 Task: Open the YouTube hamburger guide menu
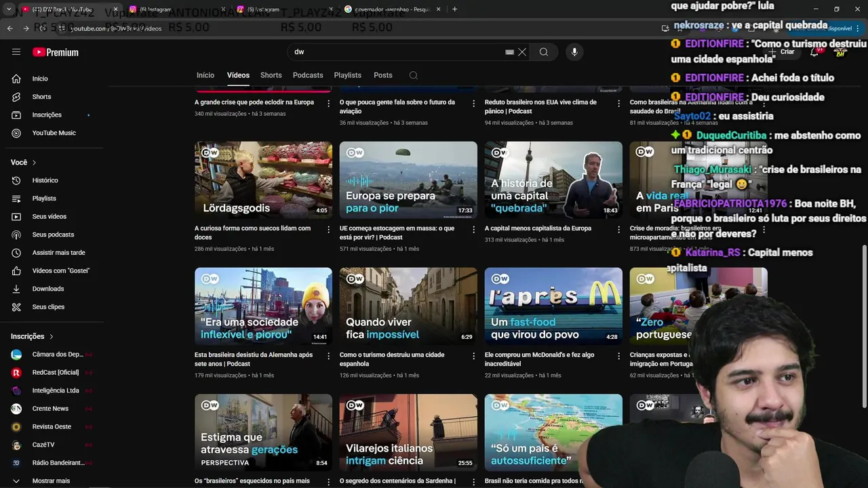point(16,52)
